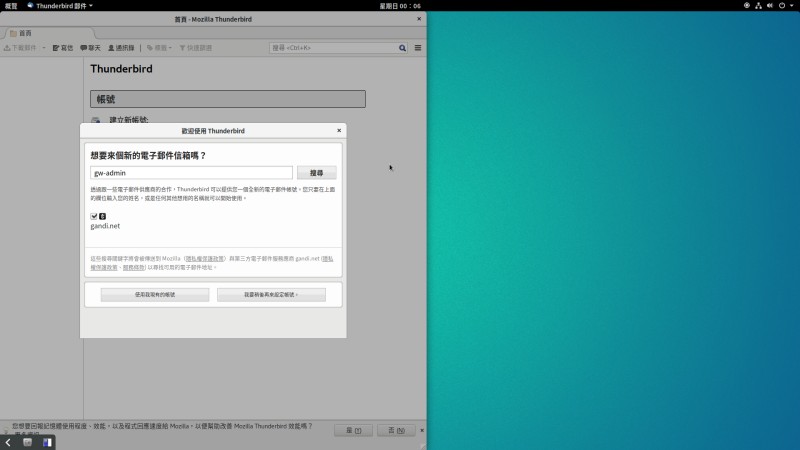800x450 pixels.
Task: Open the 標籤 tag dropdown in toolbar
Action: (159, 48)
